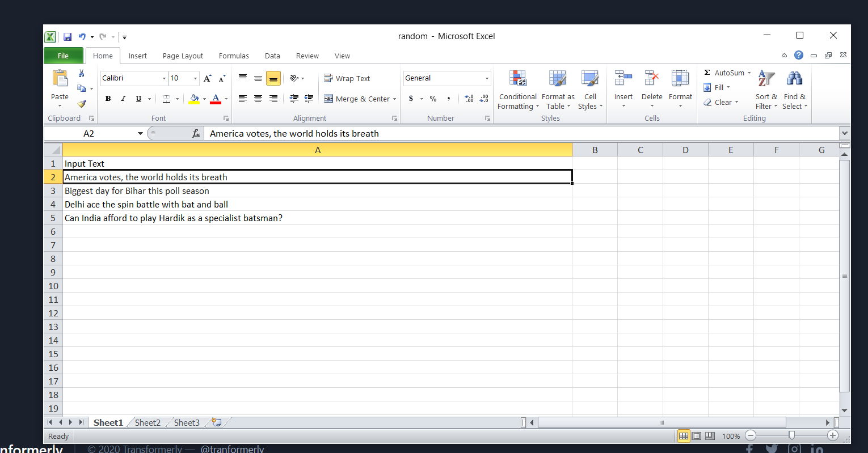
Task: Increase font size with the grow-font icon
Action: (208, 78)
